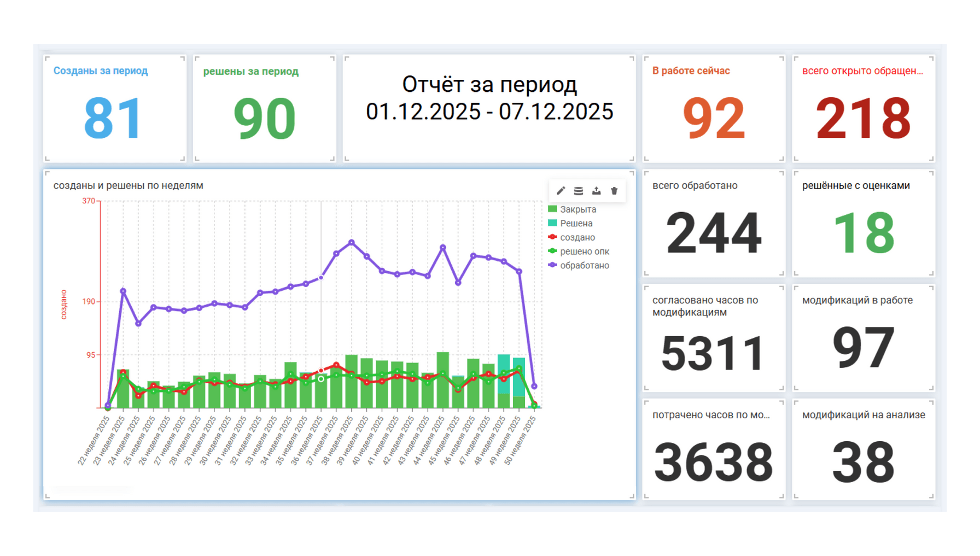Open the В работе сейчас widget value 92
This screenshot has height=556, width=980.
[714, 118]
